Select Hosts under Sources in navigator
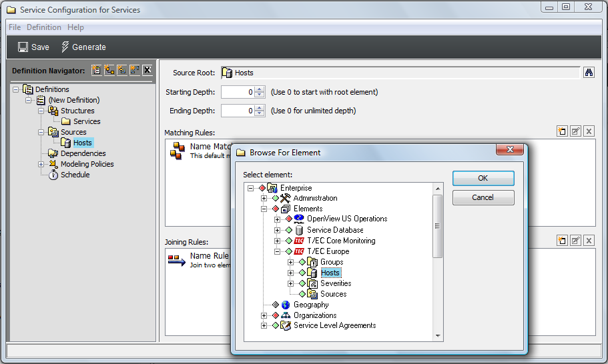This screenshot has width=608, height=364. (83, 143)
